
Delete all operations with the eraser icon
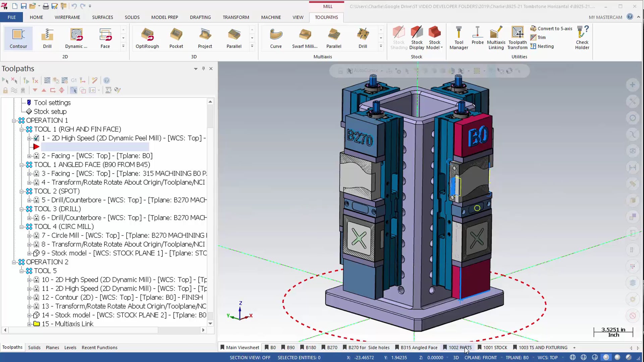(95, 80)
